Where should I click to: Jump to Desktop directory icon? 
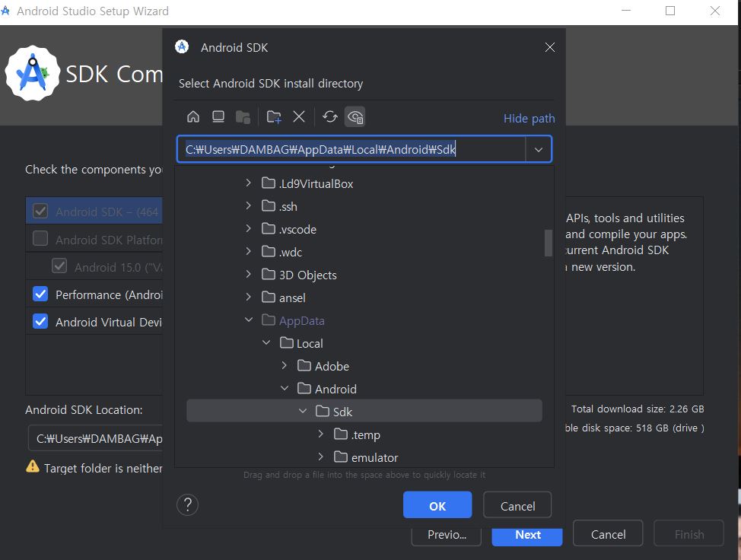(218, 116)
